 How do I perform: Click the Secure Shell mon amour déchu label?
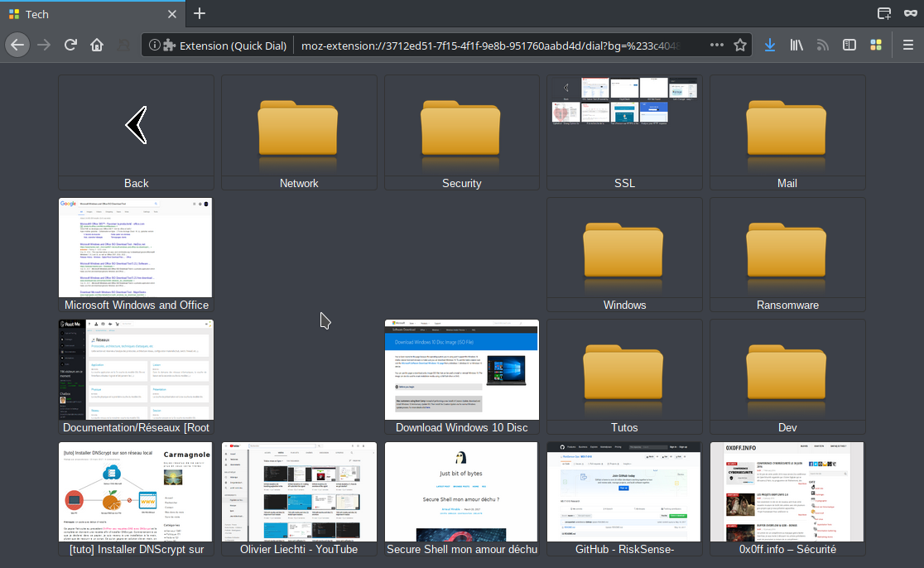(x=462, y=549)
